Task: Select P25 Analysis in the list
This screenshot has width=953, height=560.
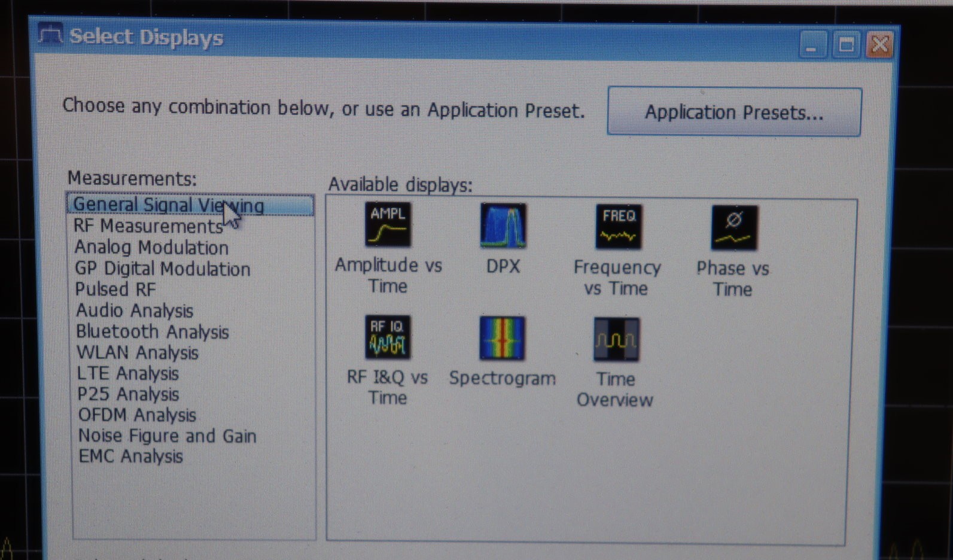Action: [x=129, y=394]
